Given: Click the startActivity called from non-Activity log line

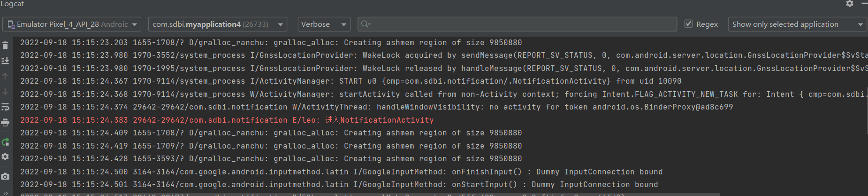Looking at the screenshot, I should (443, 94).
